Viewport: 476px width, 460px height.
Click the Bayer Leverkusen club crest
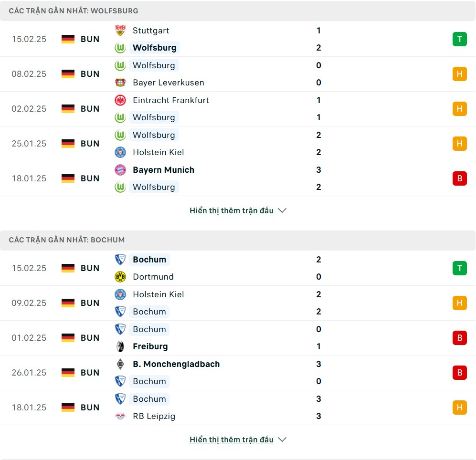click(120, 83)
